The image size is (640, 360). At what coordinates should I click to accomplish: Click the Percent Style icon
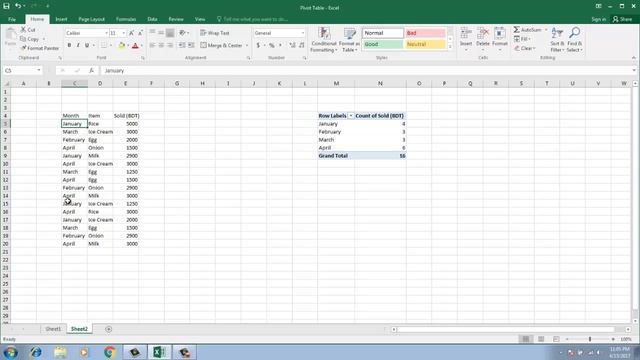pyautogui.click(x=271, y=45)
